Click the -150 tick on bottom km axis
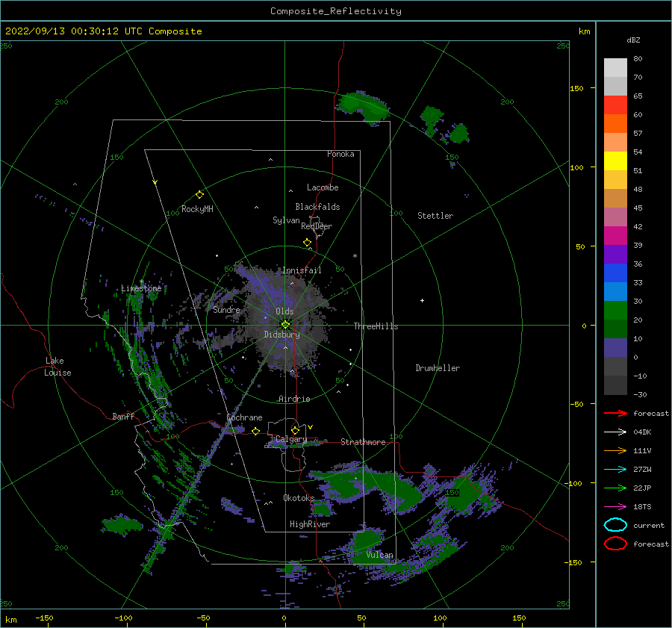 pyautogui.click(x=44, y=618)
